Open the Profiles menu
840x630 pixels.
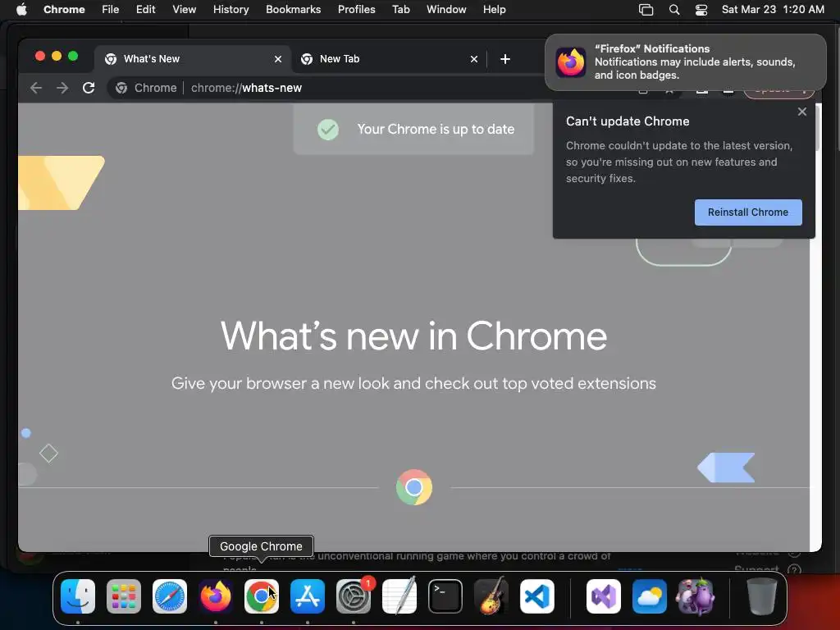(356, 10)
